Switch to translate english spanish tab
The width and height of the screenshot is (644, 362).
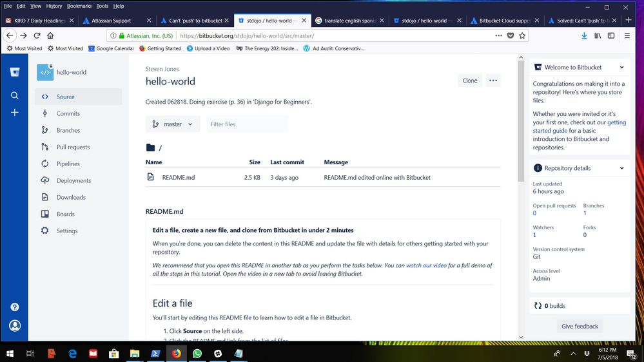[x=349, y=21]
